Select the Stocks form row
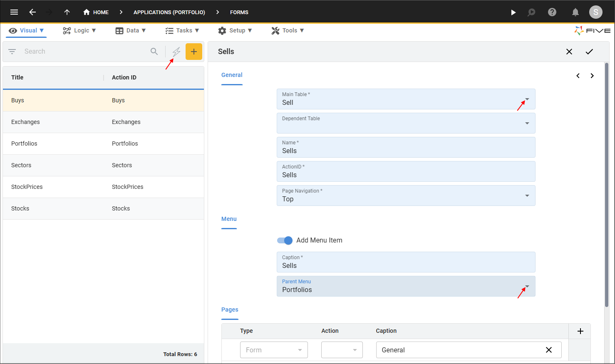The image size is (615, 364). 103,208
